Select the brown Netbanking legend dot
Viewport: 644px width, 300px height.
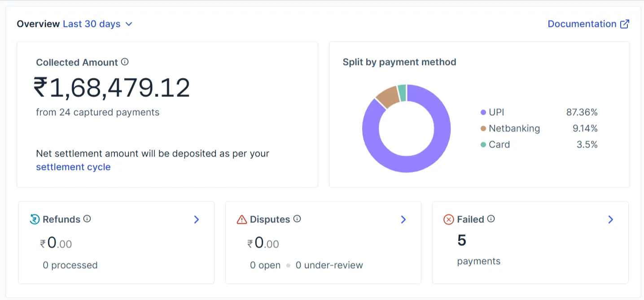483,129
